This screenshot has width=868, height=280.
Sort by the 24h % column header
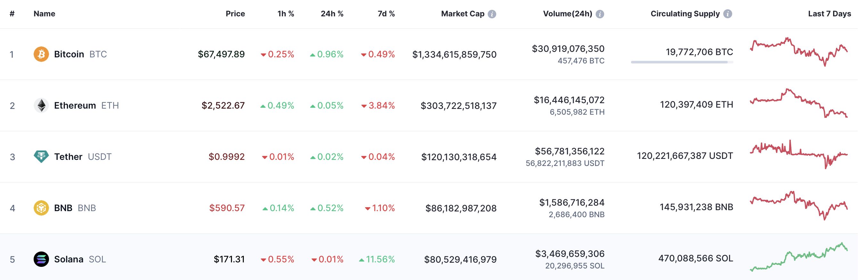332,14
